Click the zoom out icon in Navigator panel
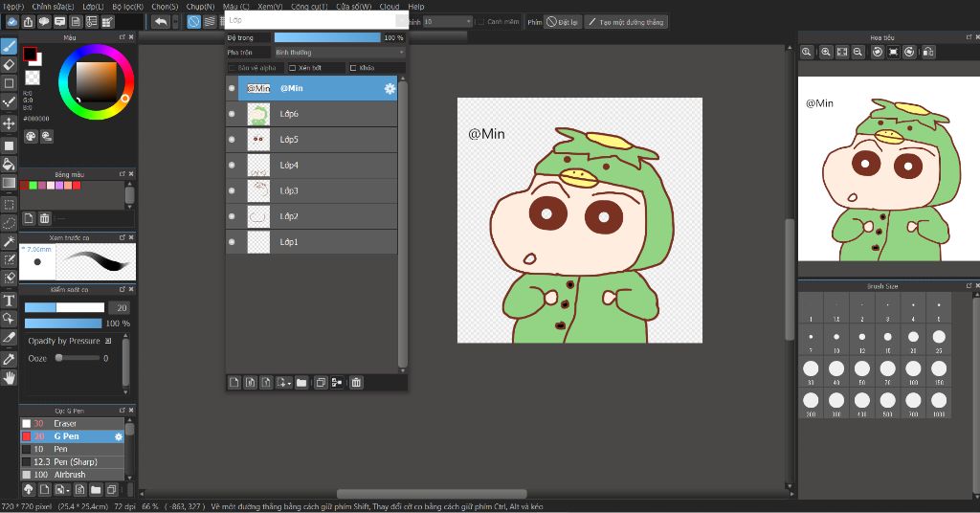 [858, 52]
